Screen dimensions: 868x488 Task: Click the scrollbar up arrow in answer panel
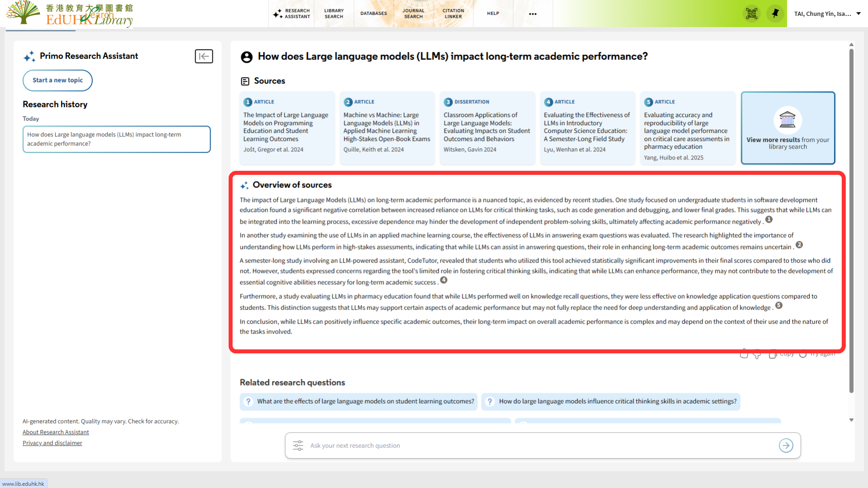tap(851, 45)
